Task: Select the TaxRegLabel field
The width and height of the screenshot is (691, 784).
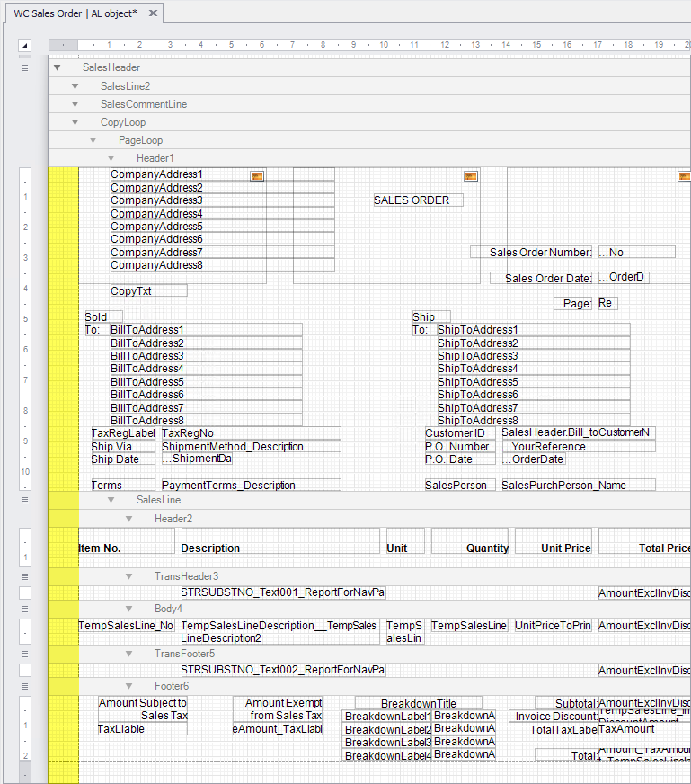Action: (123, 433)
